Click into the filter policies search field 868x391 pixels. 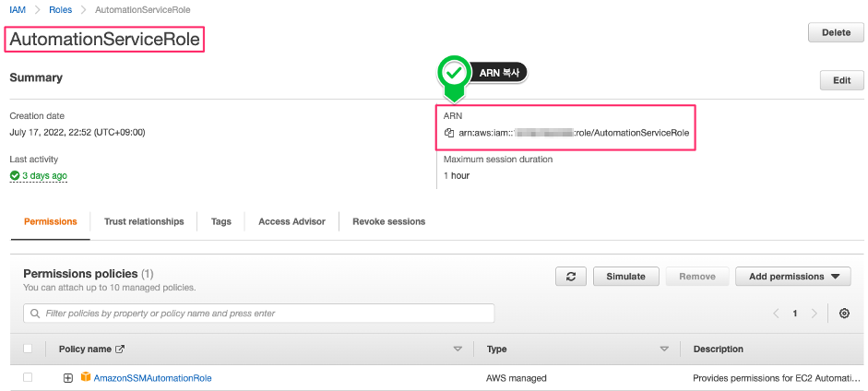point(258,313)
